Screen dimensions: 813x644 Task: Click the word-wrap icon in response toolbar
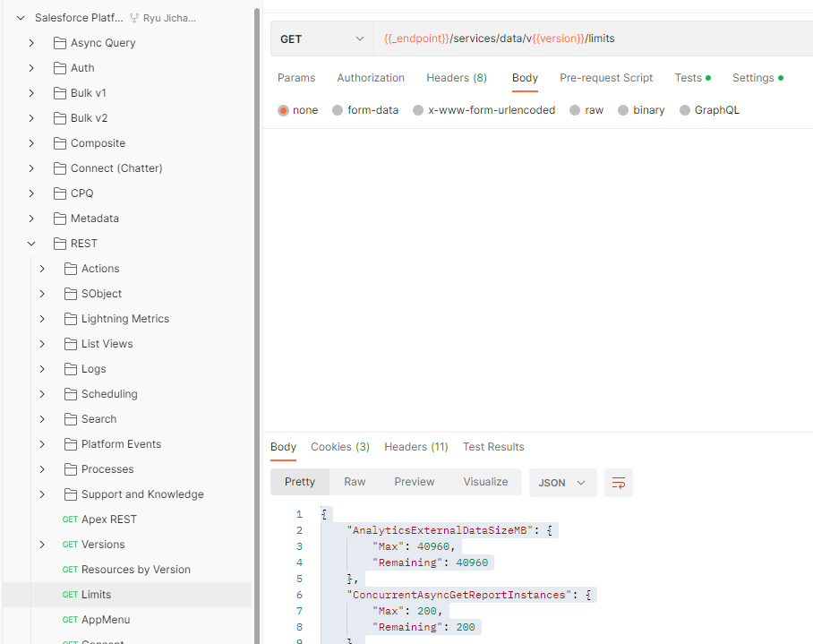click(x=619, y=483)
